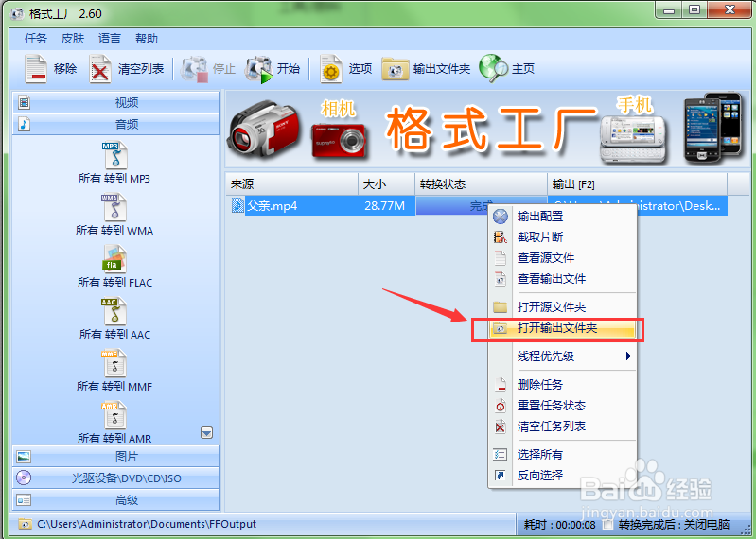This screenshot has height=539, width=756.
Task: Open the Language (语言) menu
Action: (110, 39)
